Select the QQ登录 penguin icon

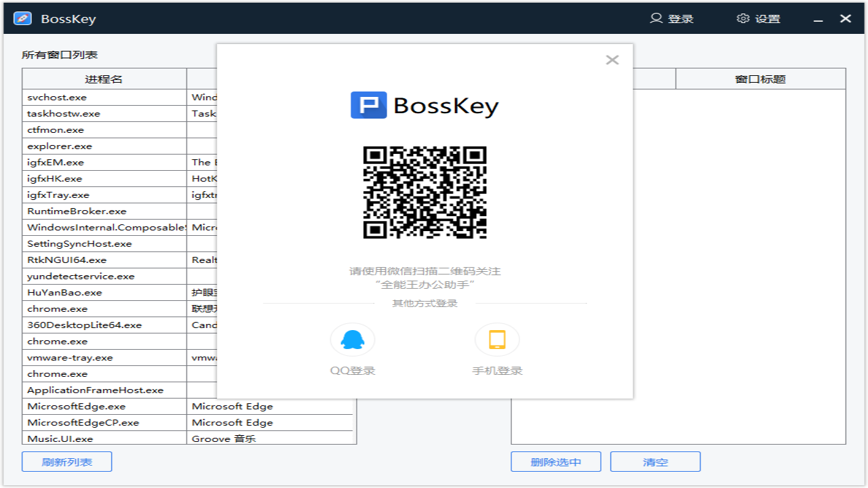click(353, 340)
